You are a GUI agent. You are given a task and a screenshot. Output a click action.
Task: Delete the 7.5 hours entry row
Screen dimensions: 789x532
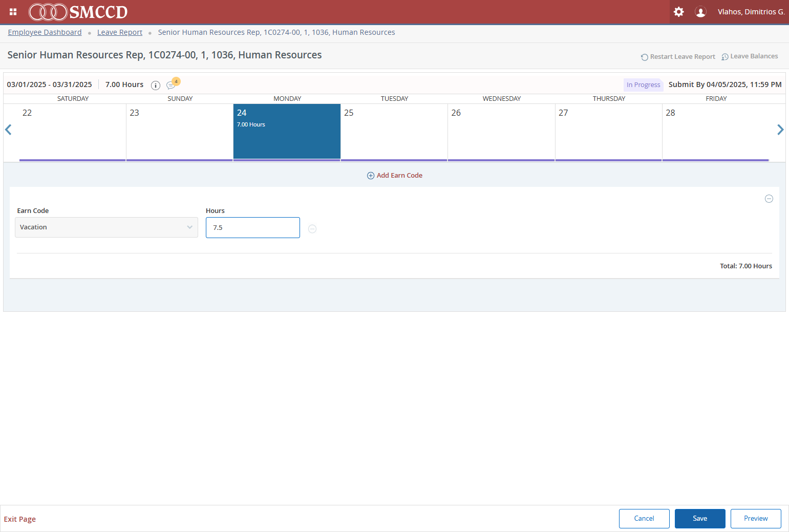coord(312,229)
